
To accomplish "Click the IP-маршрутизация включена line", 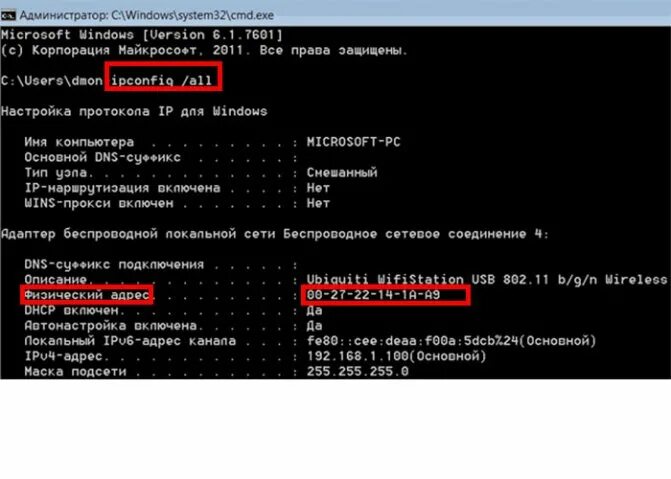I will (x=177, y=188).
